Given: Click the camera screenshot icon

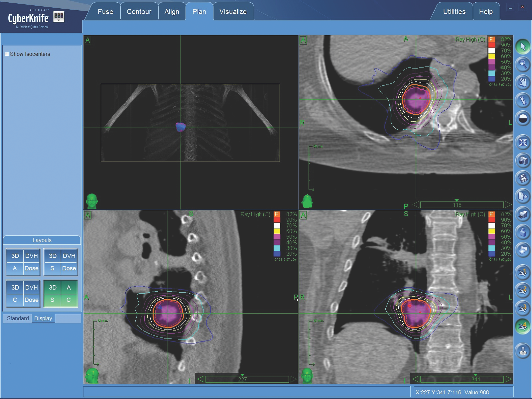Looking at the screenshot, I should coord(523,160).
